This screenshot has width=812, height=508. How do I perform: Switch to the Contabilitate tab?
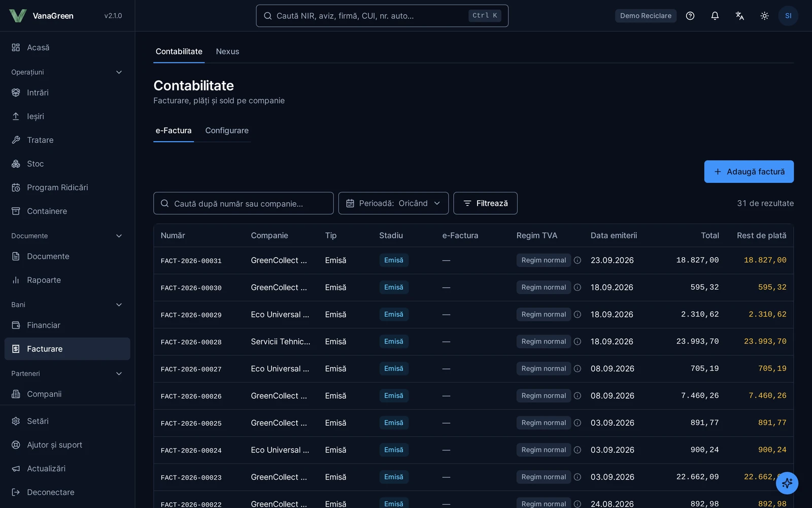(179, 51)
